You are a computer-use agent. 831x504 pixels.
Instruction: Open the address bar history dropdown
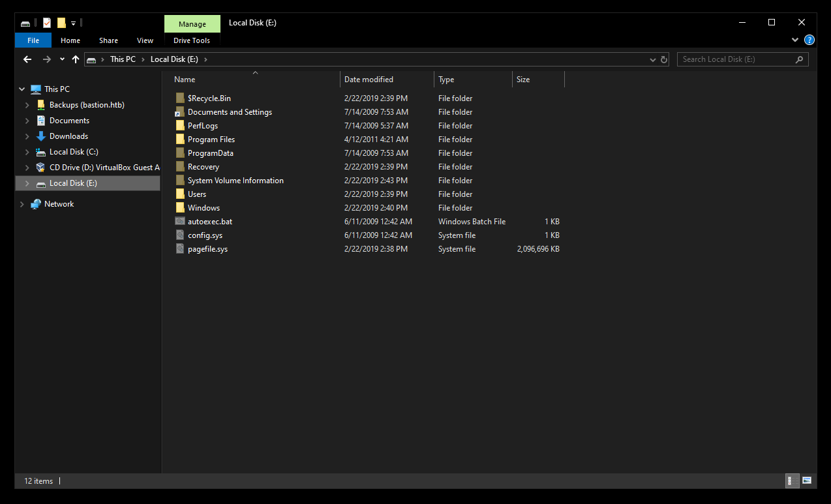(x=653, y=59)
